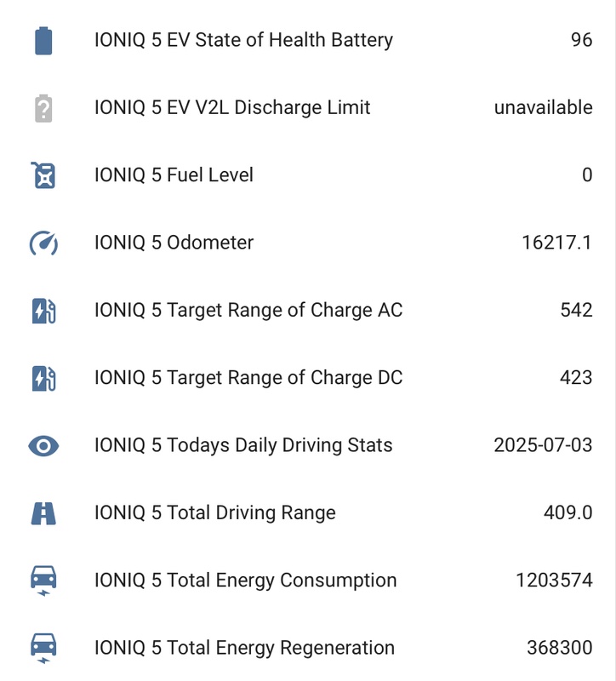
Task: Click the Fuel Level gas can icon
Action: (x=43, y=175)
